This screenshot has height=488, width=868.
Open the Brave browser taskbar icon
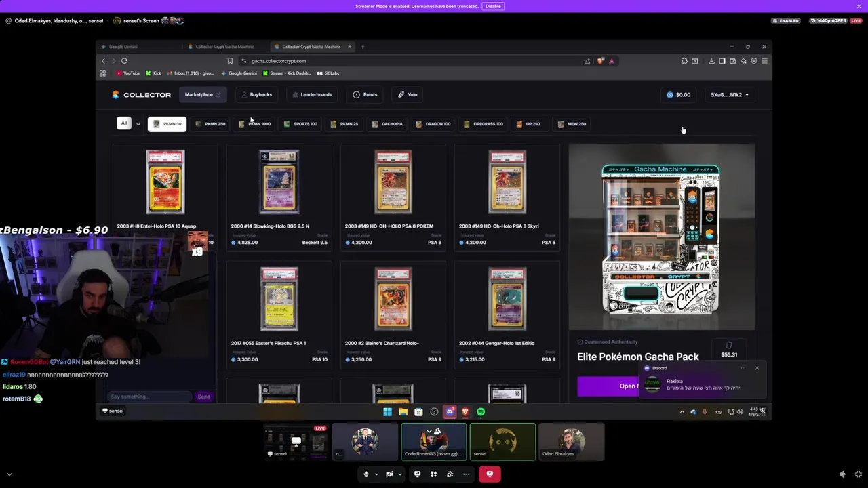[x=465, y=411]
